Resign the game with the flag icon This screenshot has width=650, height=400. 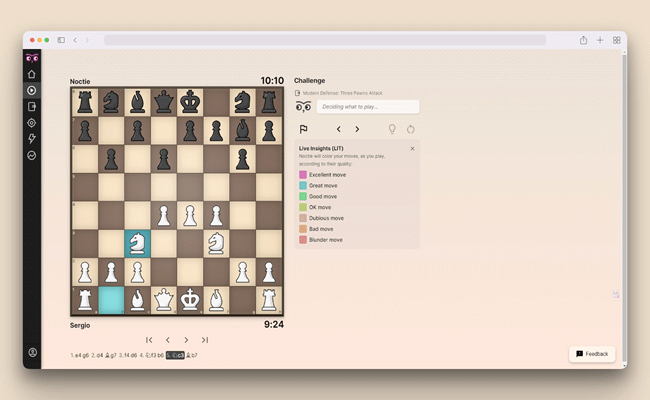tap(303, 129)
